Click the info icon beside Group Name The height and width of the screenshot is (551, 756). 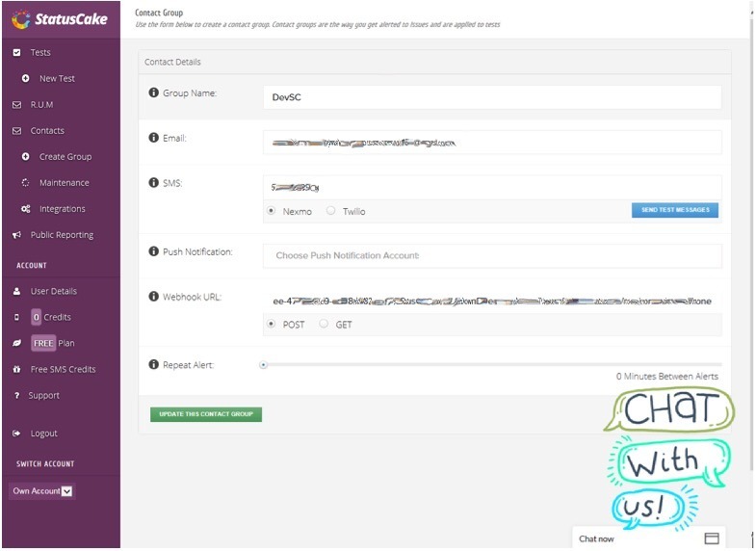click(x=153, y=92)
